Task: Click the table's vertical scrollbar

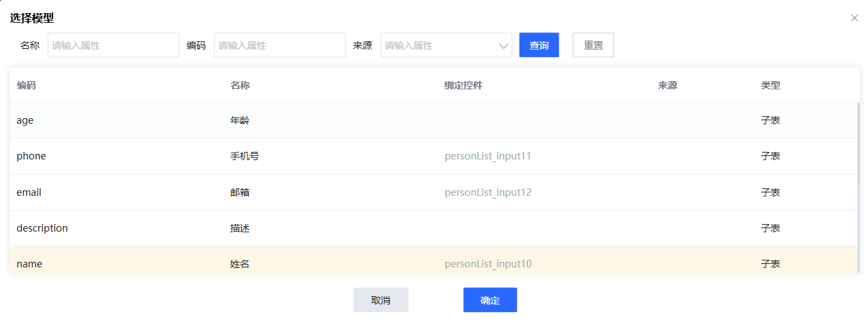Action: [857, 144]
